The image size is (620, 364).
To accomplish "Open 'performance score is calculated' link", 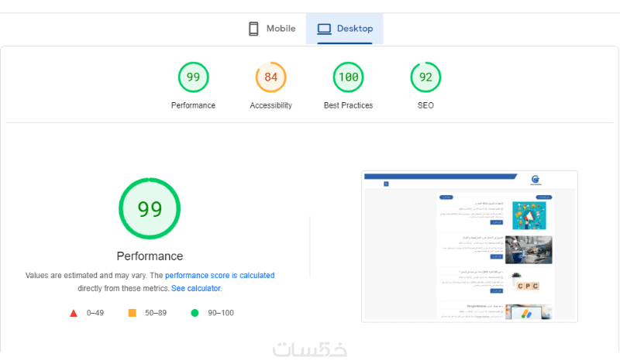I will click(x=220, y=276).
